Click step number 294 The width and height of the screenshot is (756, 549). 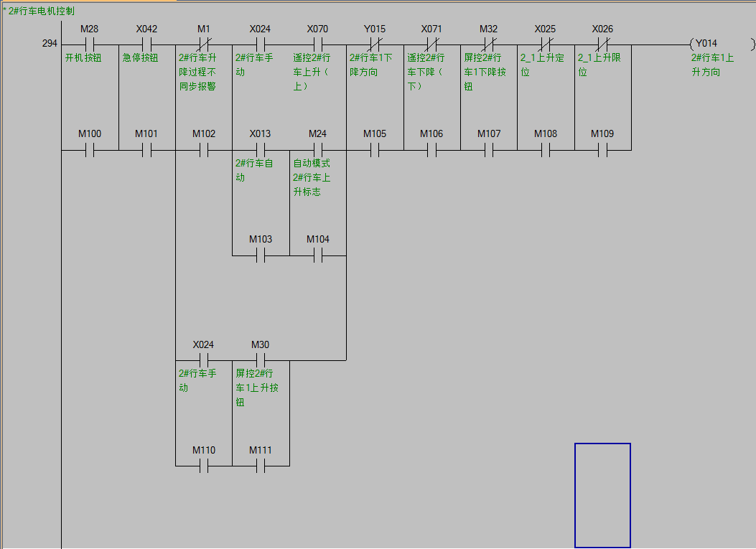click(50, 44)
